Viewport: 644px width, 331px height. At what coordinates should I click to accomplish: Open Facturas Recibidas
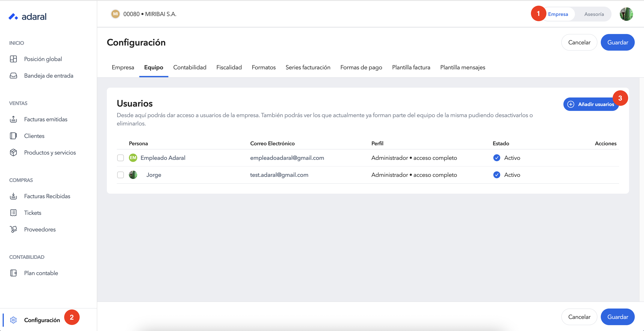47,196
